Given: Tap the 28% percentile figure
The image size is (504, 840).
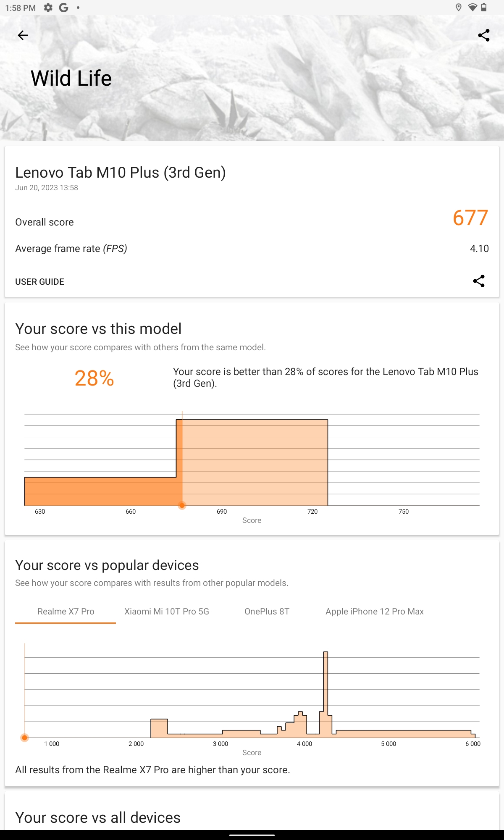Looking at the screenshot, I should [x=94, y=378].
